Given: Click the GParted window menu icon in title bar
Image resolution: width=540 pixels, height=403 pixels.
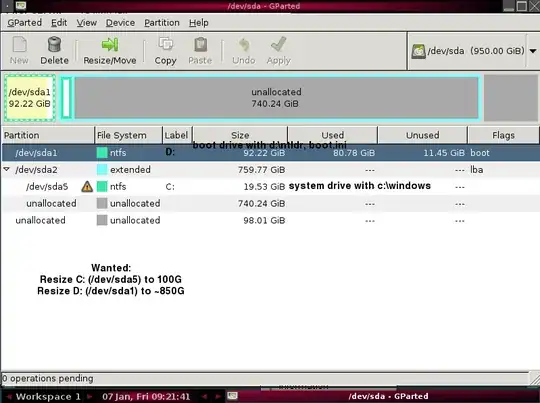Looking at the screenshot, I should 21,6.
